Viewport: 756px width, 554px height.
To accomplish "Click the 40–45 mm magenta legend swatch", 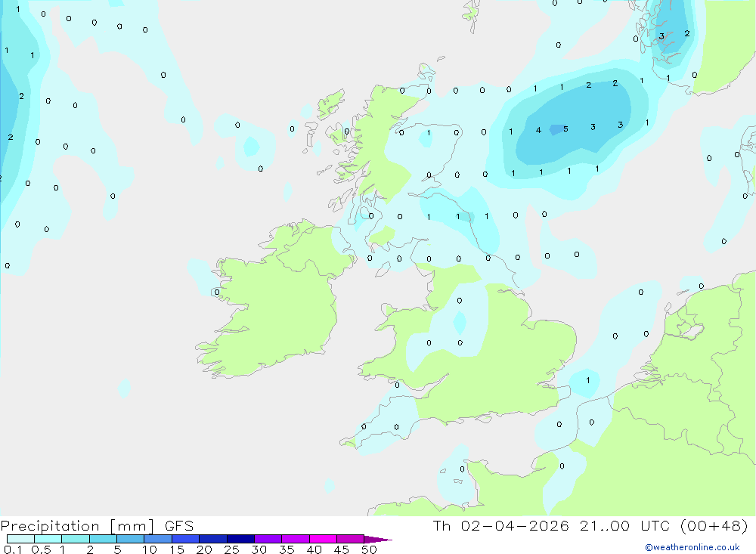I will coord(323,539).
